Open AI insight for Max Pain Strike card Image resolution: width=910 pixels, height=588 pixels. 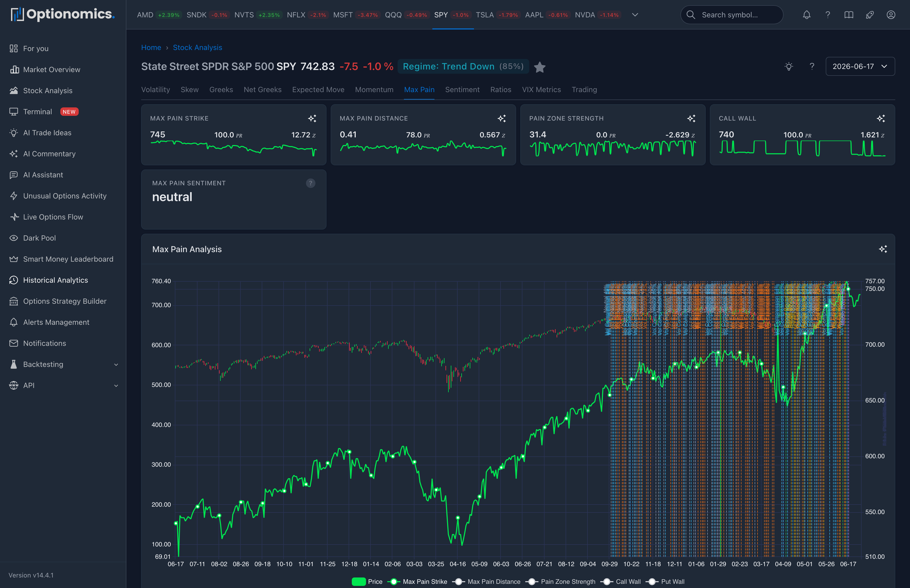312,118
